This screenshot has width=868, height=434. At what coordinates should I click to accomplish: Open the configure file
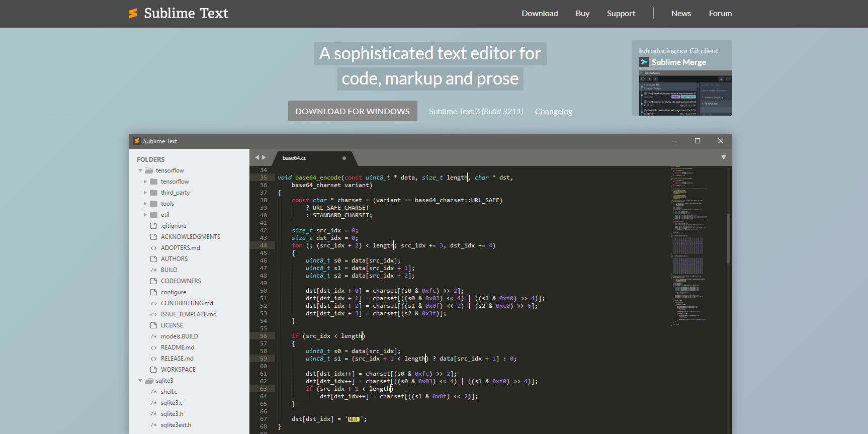point(173,292)
